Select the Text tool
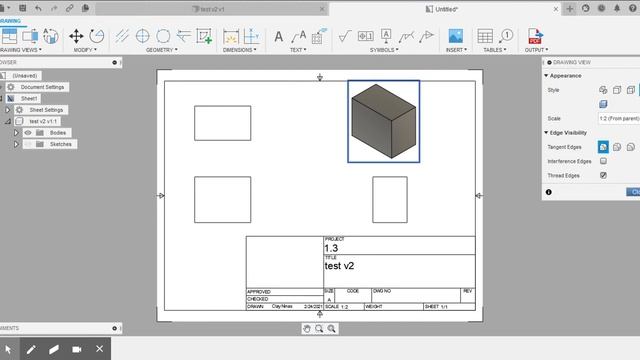 [x=279, y=37]
